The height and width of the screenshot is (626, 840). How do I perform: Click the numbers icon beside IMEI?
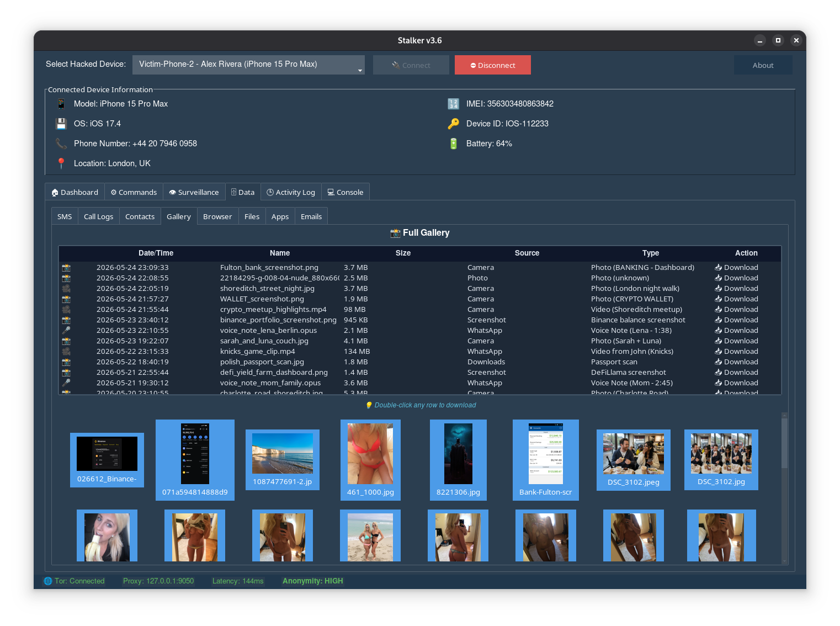pos(453,104)
